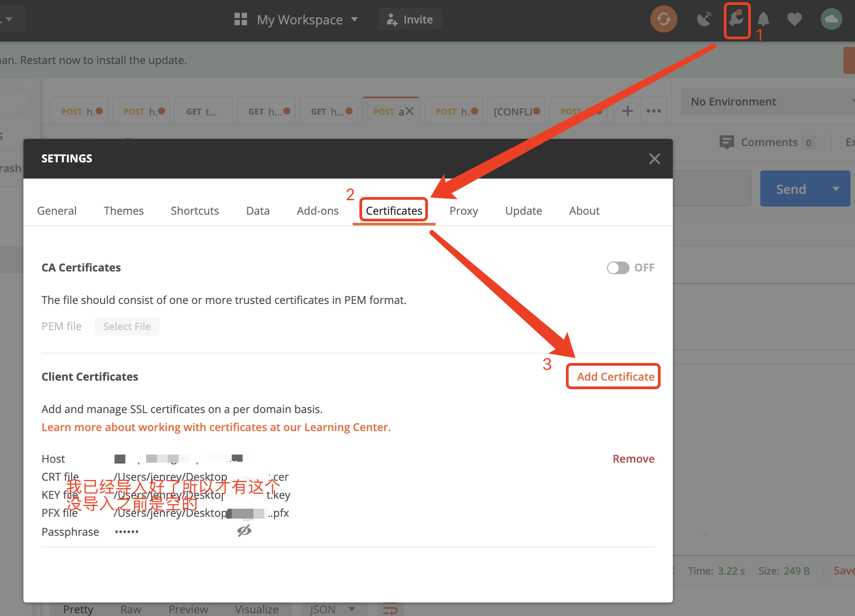The width and height of the screenshot is (855, 616).
Task: Switch response view to Raw
Action: 131,609
